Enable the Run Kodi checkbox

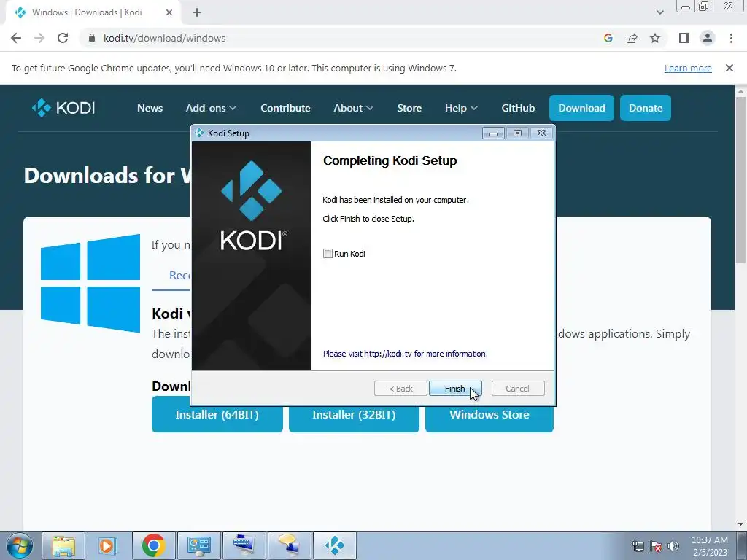coord(328,253)
